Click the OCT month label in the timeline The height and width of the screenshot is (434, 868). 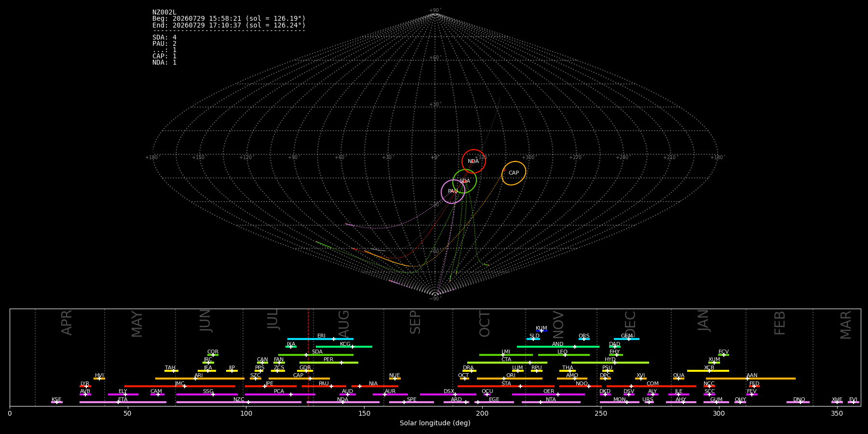pyautogui.click(x=485, y=324)
